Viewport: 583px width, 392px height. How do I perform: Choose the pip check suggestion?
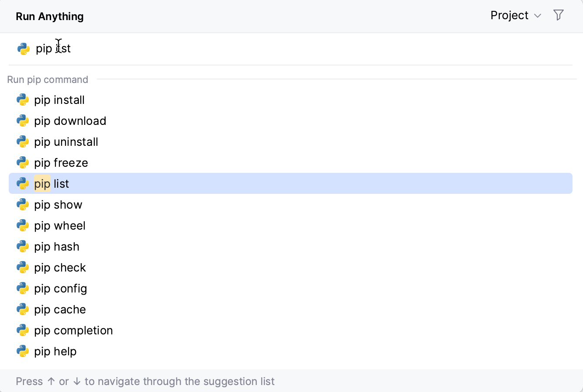(60, 268)
